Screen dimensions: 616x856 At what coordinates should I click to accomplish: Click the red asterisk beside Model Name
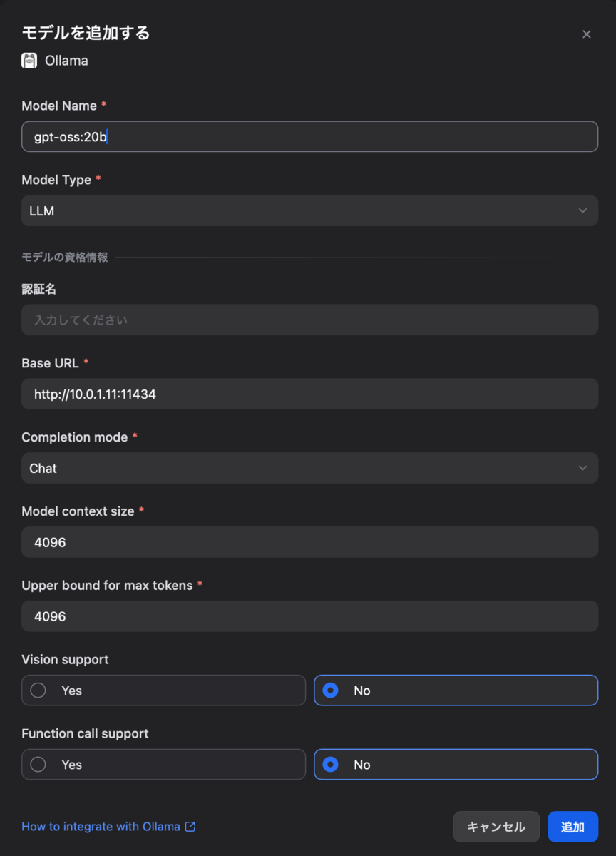click(x=104, y=105)
